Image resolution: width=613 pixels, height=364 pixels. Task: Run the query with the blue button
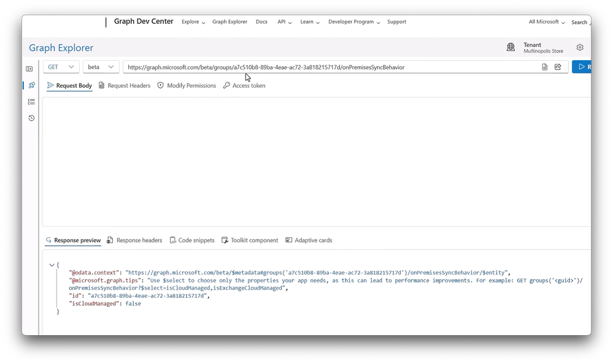pyautogui.click(x=582, y=67)
